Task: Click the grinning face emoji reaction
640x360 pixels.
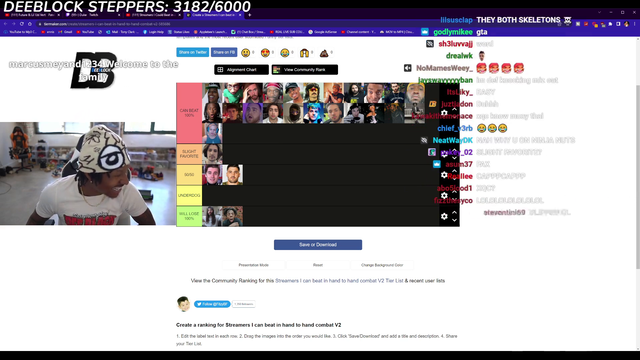Action: pyautogui.click(x=245, y=53)
